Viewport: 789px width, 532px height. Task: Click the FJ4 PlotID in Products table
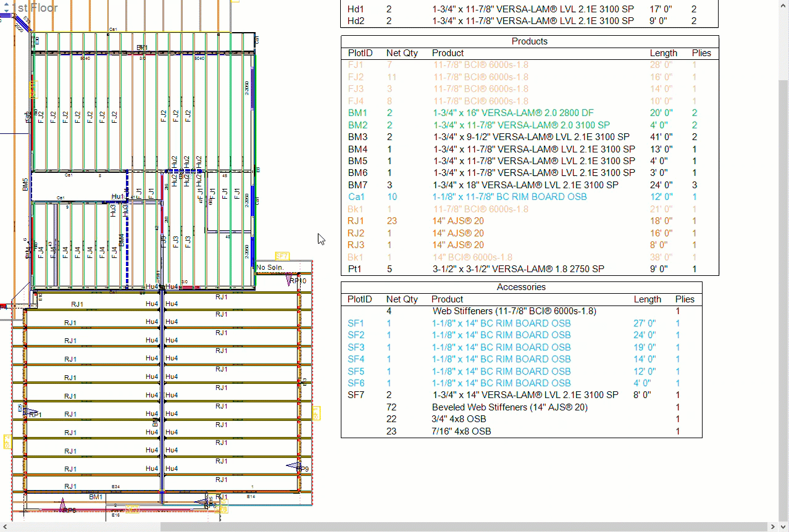point(356,101)
